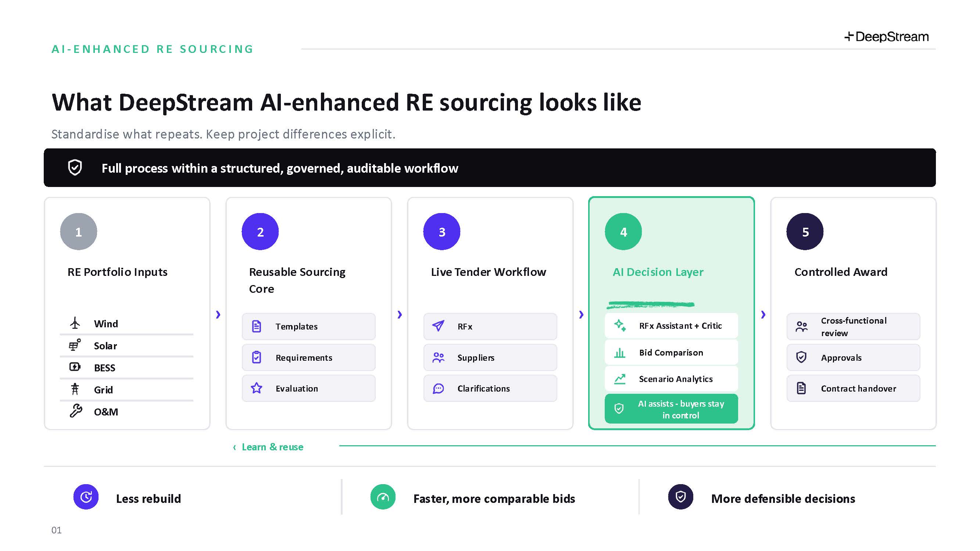Click the BESS battery icon
The height and width of the screenshot is (551, 980).
(75, 367)
